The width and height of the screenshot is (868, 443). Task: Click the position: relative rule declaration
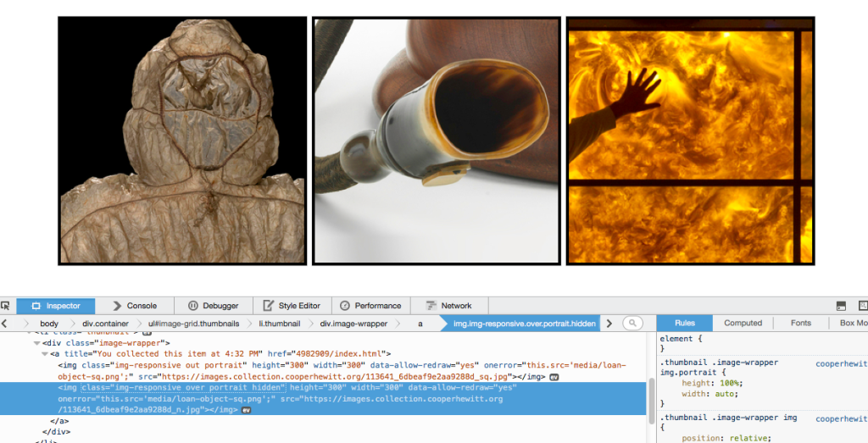[x=726, y=439]
